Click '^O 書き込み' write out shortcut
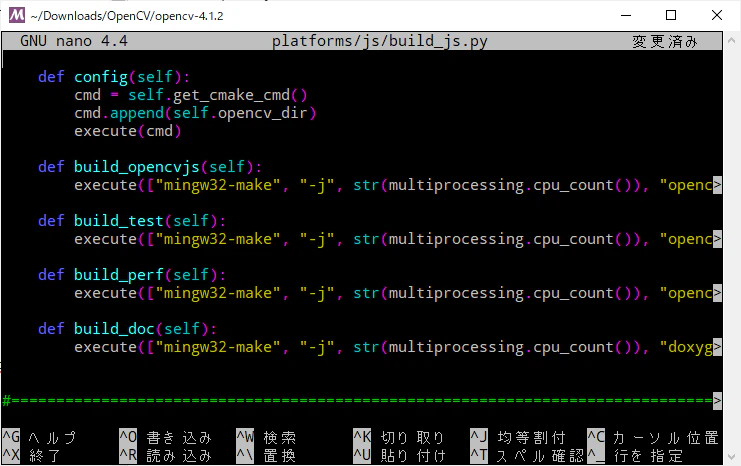Image resolution: width=741 pixels, height=466 pixels. coord(165,438)
